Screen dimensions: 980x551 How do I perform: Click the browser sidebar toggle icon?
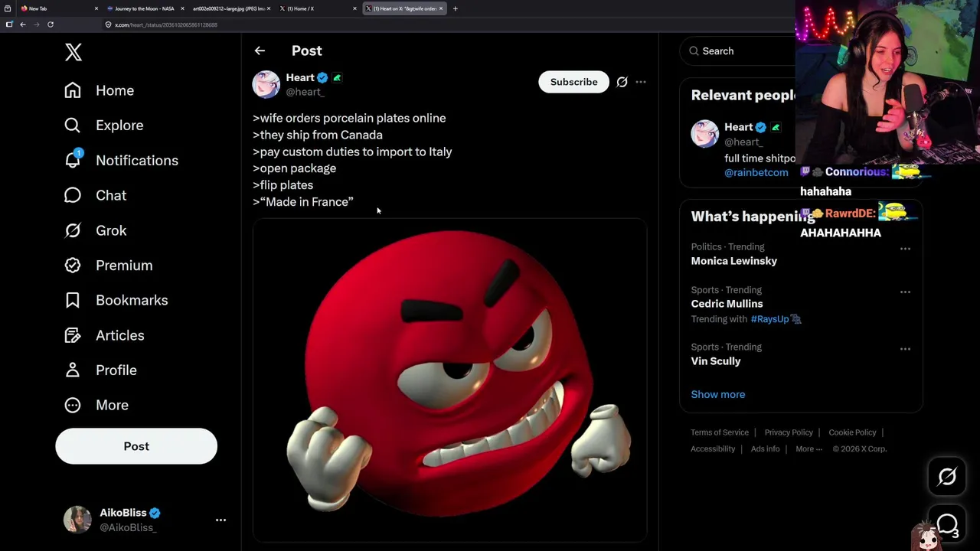(9, 24)
